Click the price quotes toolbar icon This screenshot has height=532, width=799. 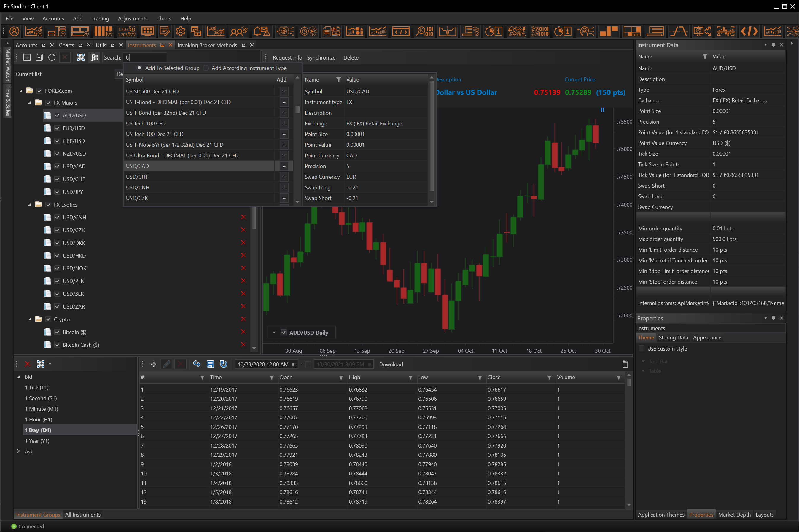click(126, 31)
